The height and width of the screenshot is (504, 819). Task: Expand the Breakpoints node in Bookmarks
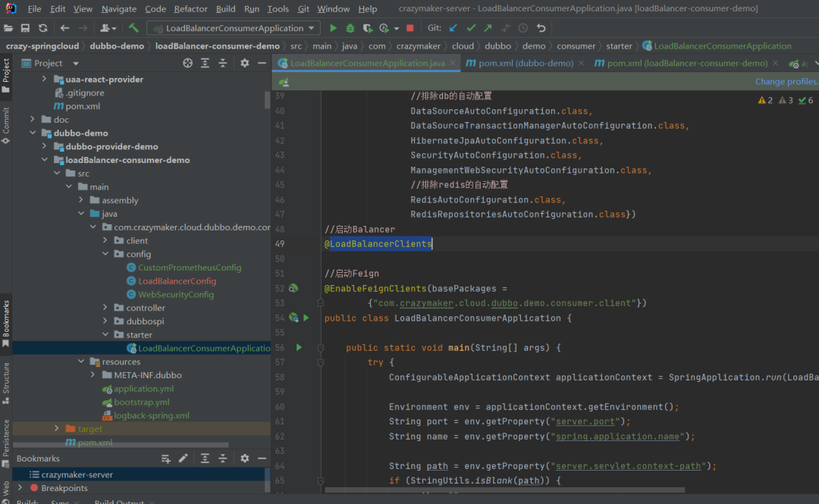(20, 488)
